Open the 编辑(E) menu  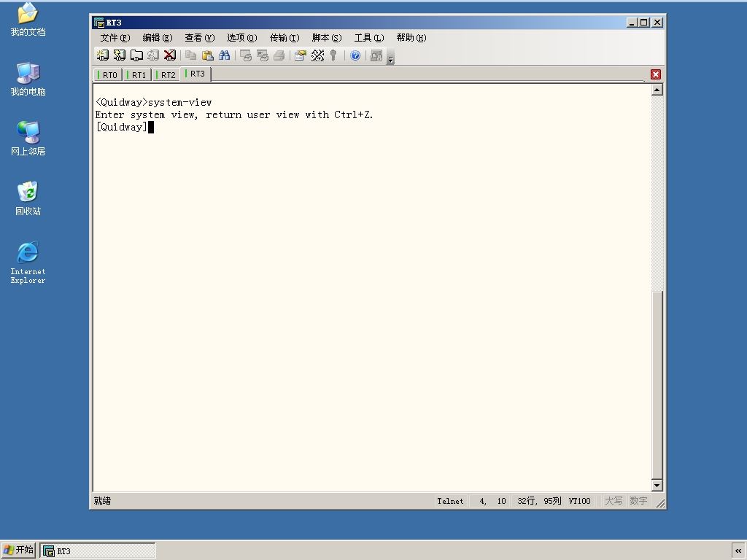[x=158, y=38]
